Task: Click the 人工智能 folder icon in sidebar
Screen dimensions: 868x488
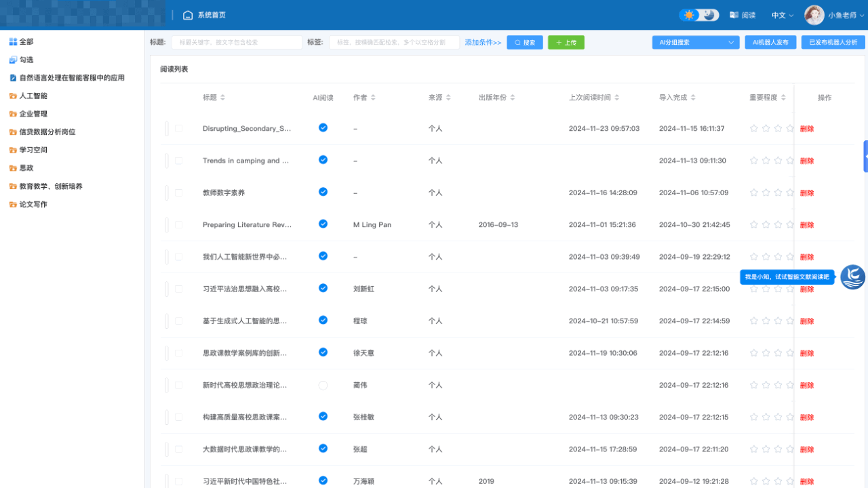Action: (13, 96)
